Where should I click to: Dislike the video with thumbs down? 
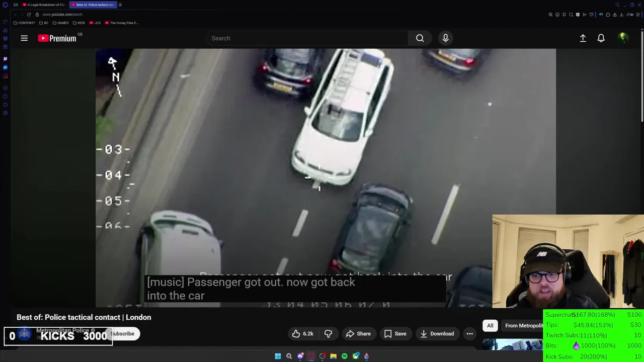(328, 334)
